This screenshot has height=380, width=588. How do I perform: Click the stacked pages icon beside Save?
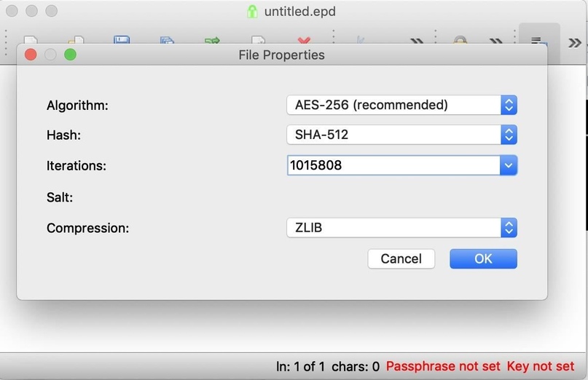tap(168, 40)
